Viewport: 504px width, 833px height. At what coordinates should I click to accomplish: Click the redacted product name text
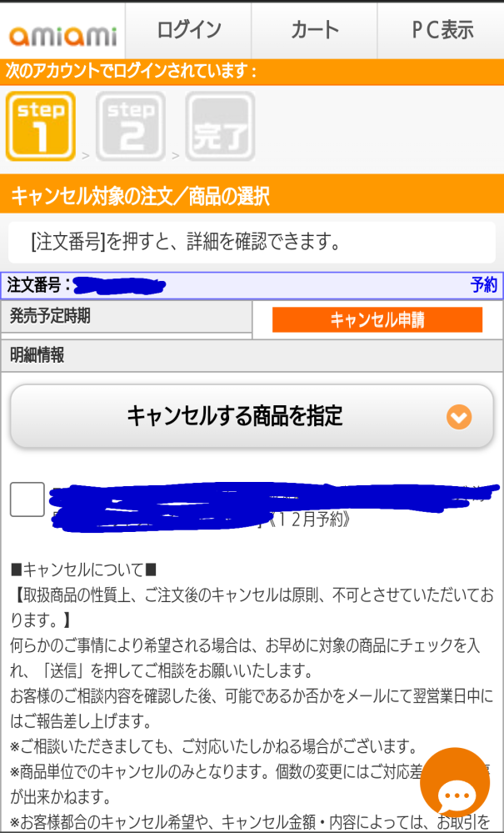pos(273,508)
